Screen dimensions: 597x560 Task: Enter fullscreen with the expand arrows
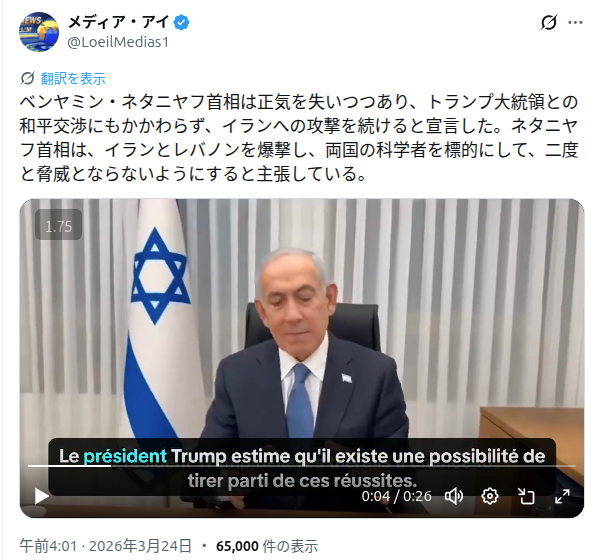(x=562, y=496)
